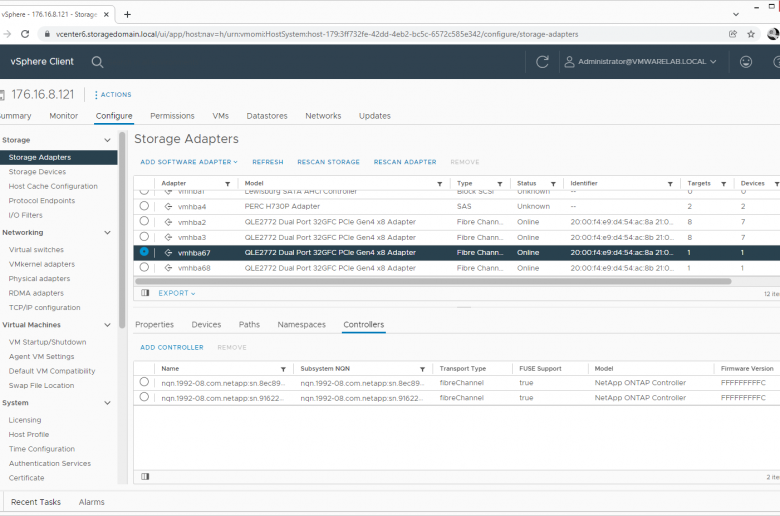This screenshot has height=516, width=780.
Task: Switch to the Permissions tab
Action: (172, 116)
